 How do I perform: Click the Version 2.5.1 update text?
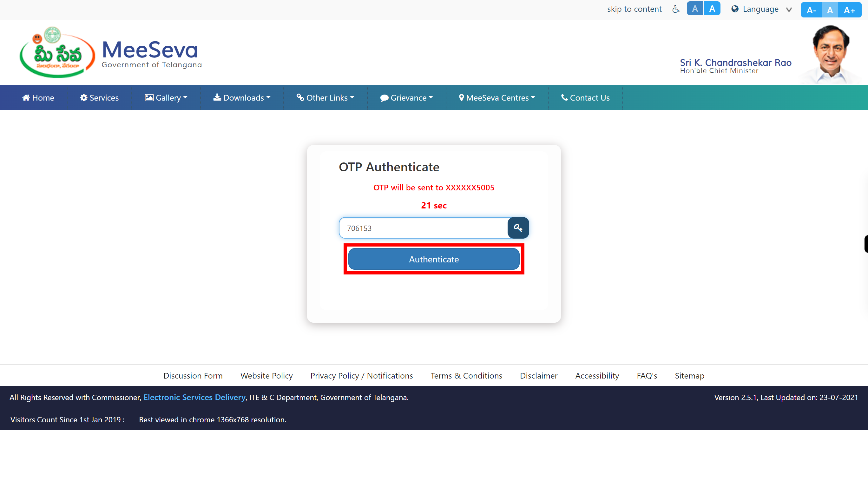(786, 397)
